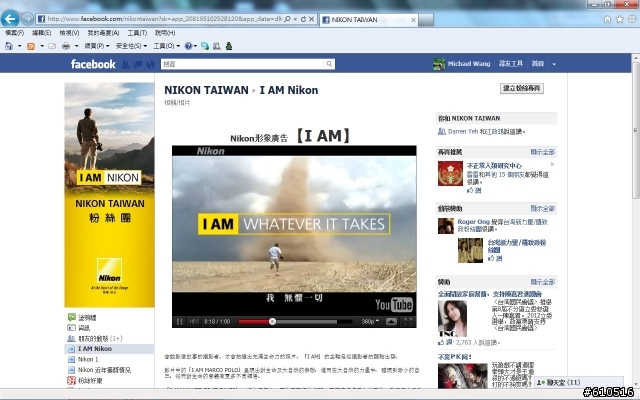Click the find friends link in Facebook header

pyautogui.click(x=511, y=64)
